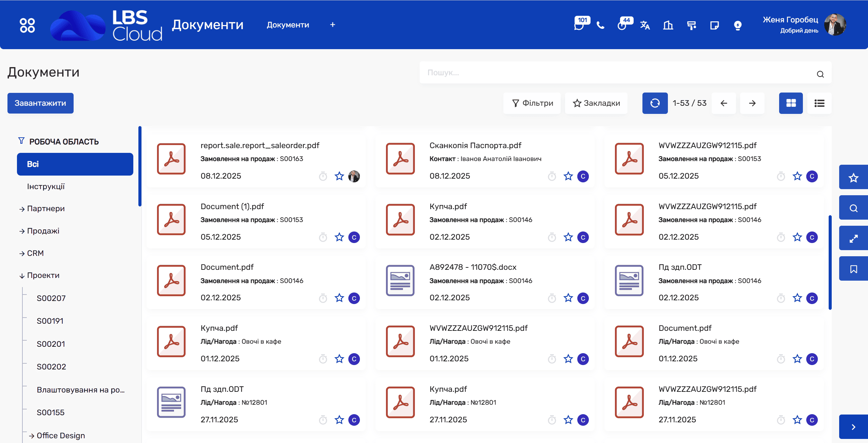This screenshot has width=868, height=443.
Task: Star report.sale.report_saleorder.pdf as favorite
Action: point(339,176)
